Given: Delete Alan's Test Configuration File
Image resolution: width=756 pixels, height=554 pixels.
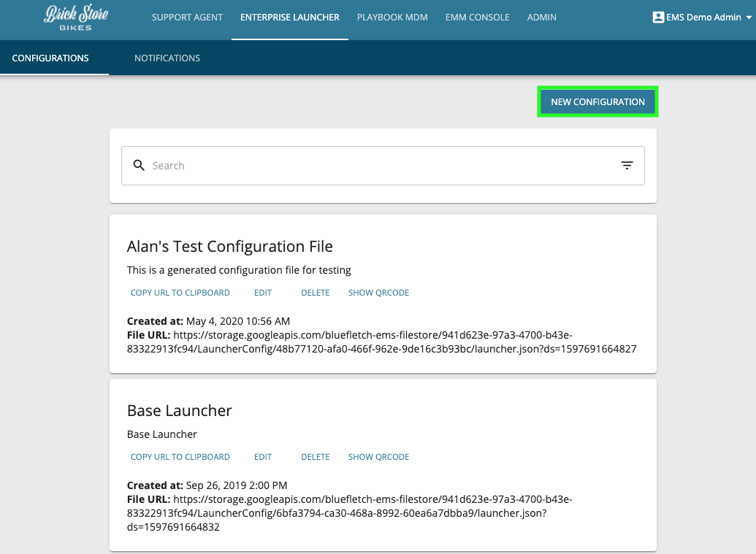Looking at the screenshot, I should tap(316, 293).
